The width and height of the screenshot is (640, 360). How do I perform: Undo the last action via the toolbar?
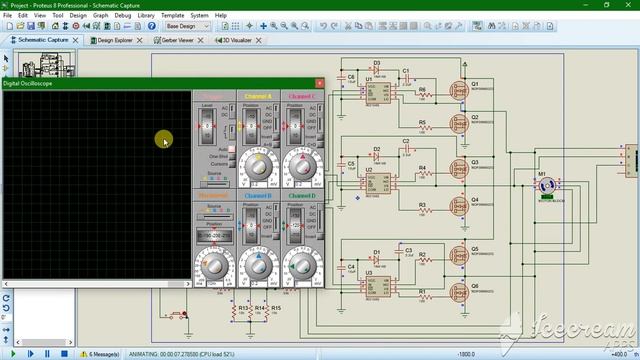tap(323, 26)
